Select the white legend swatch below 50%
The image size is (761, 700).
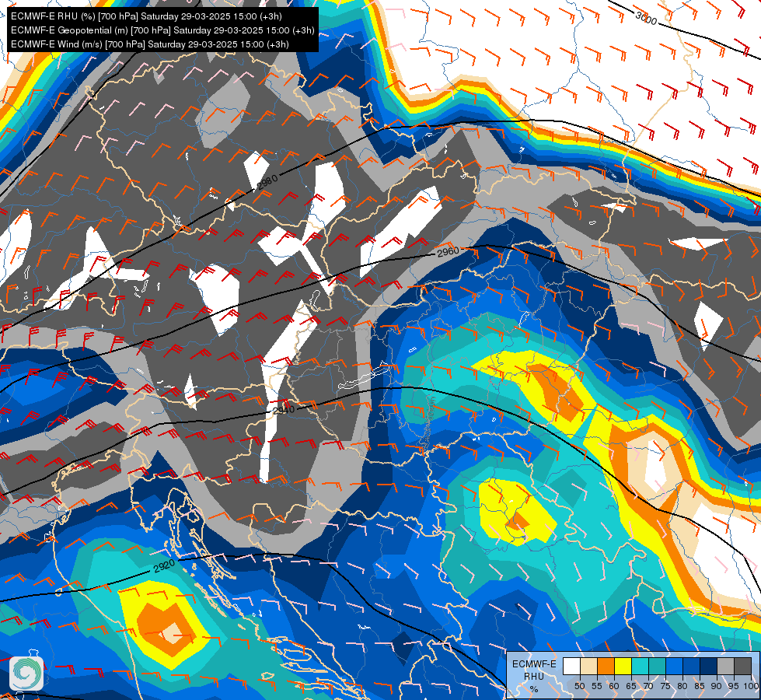pyautogui.click(x=571, y=666)
